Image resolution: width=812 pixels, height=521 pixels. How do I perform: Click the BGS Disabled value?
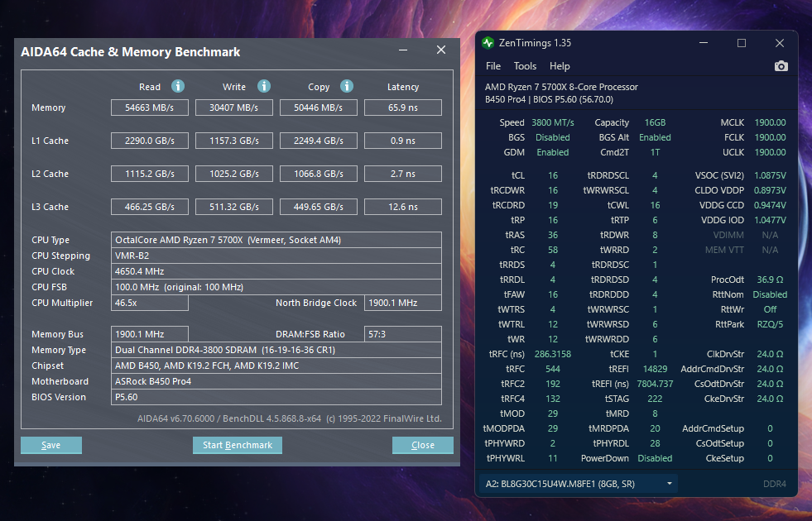pyautogui.click(x=553, y=137)
